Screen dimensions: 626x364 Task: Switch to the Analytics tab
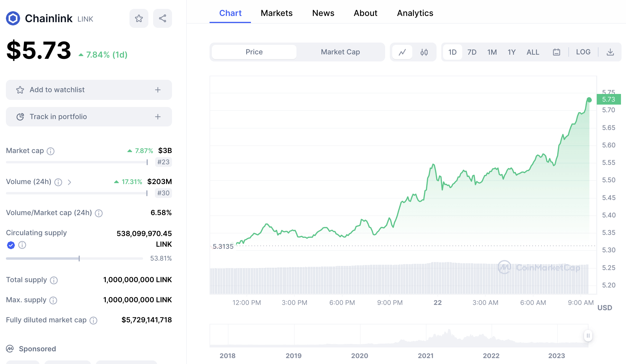(415, 13)
